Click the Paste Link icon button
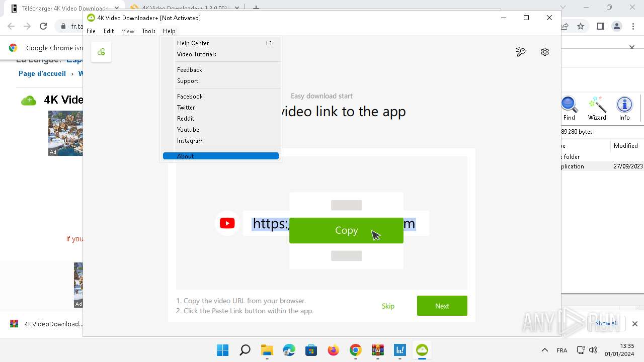The image size is (644, 362). [x=101, y=52]
